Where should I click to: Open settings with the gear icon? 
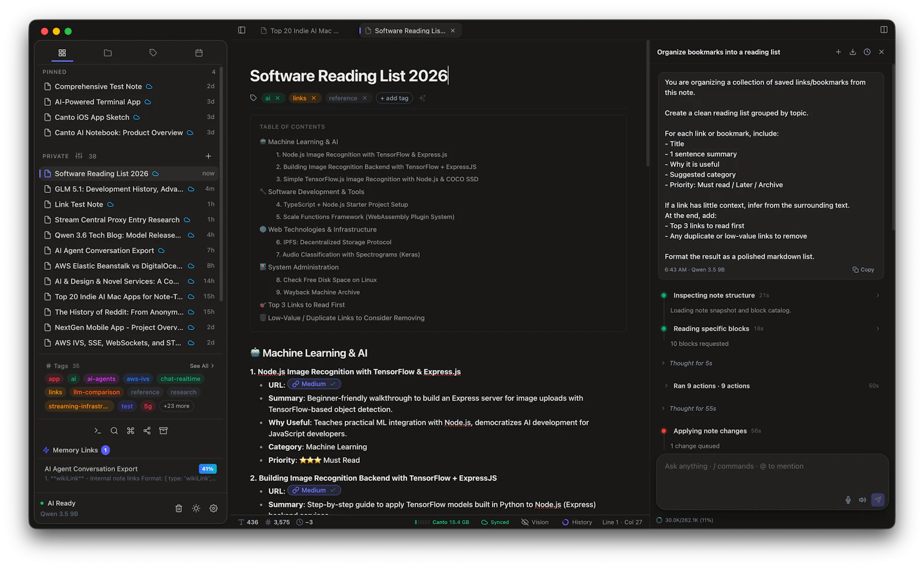[x=214, y=508]
